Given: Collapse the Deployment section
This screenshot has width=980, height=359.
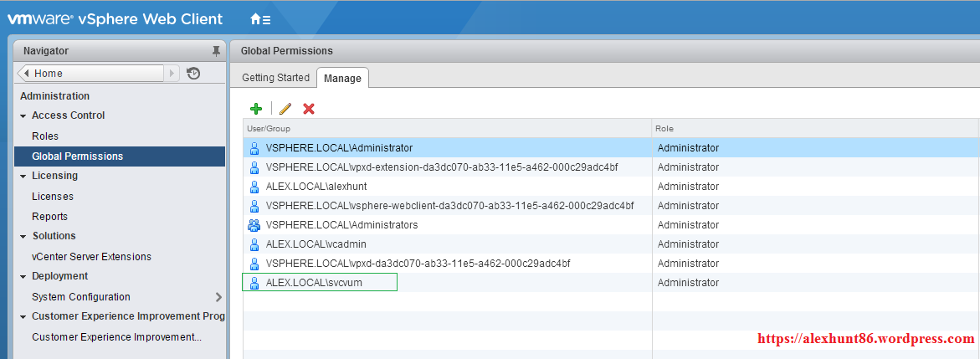Looking at the screenshot, I should pyautogui.click(x=23, y=277).
